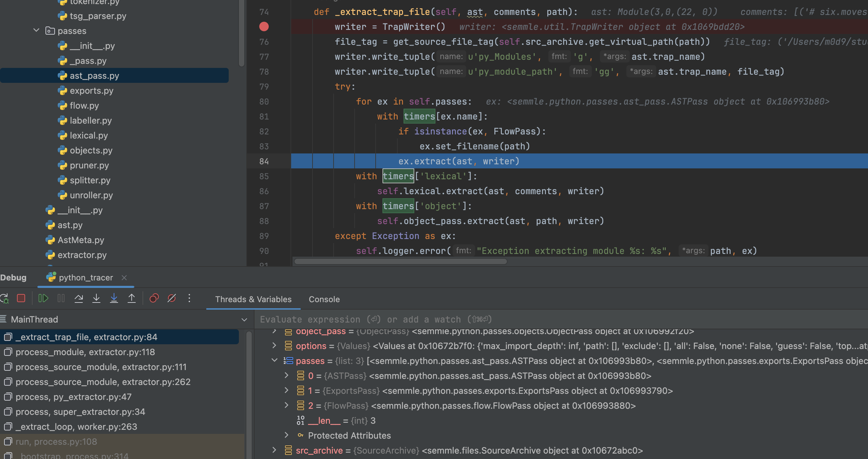Open lexical.py file

[x=89, y=135]
